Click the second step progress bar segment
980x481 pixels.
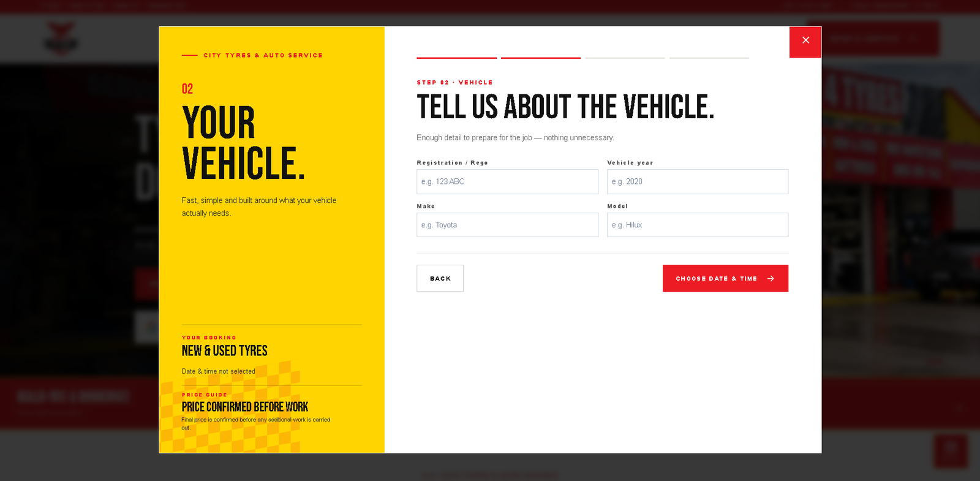(x=541, y=58)
